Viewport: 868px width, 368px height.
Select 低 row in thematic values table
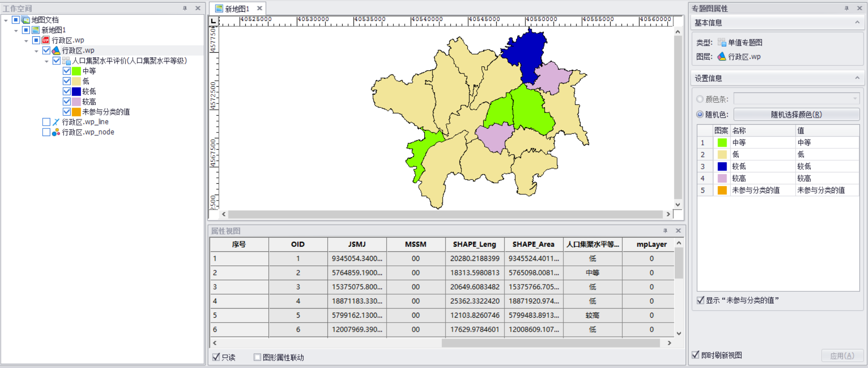(778, 154)
